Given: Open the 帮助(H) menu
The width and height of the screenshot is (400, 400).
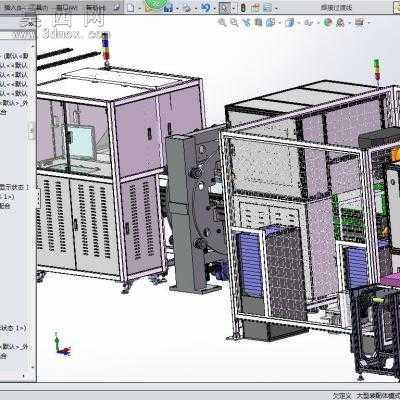Looking at the screenshot, I should [96, 8].
